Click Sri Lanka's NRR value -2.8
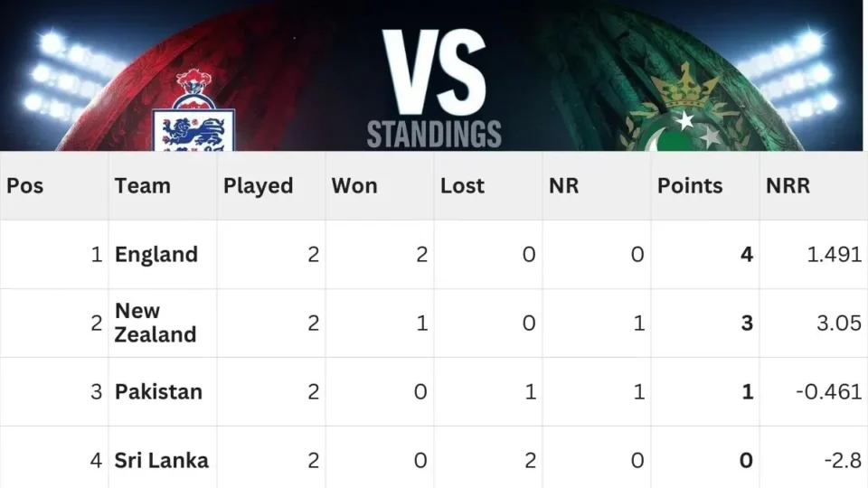 (843, 461)
